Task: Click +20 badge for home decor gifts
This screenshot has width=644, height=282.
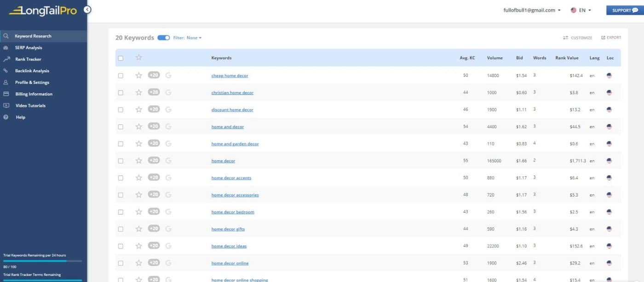Action: point(154,228)
